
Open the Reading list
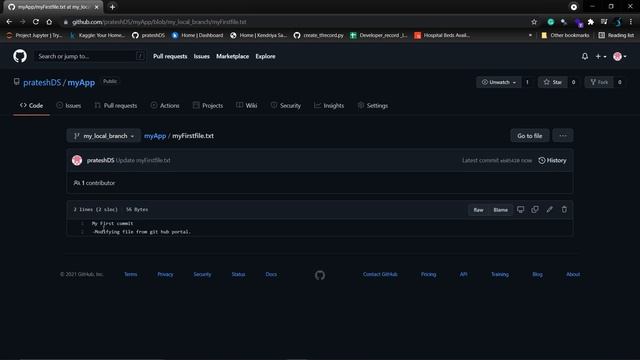616,36
